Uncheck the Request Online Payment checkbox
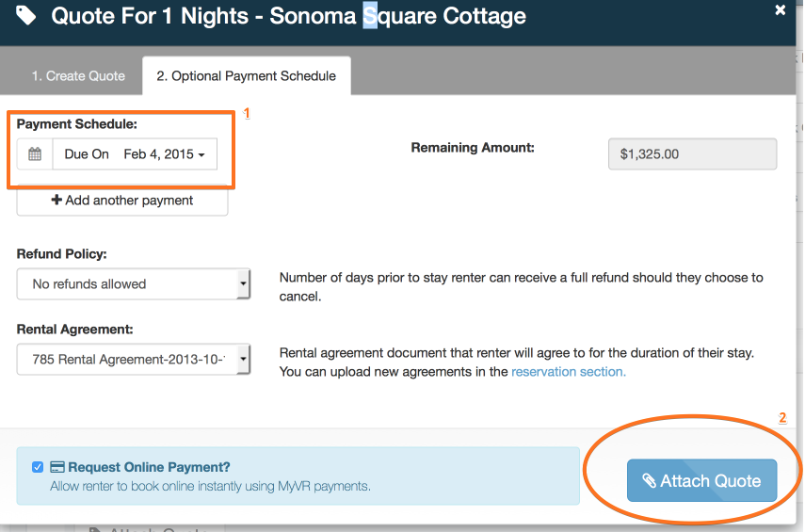Viewport: 805px width, 532px height. tap(38, 467)
